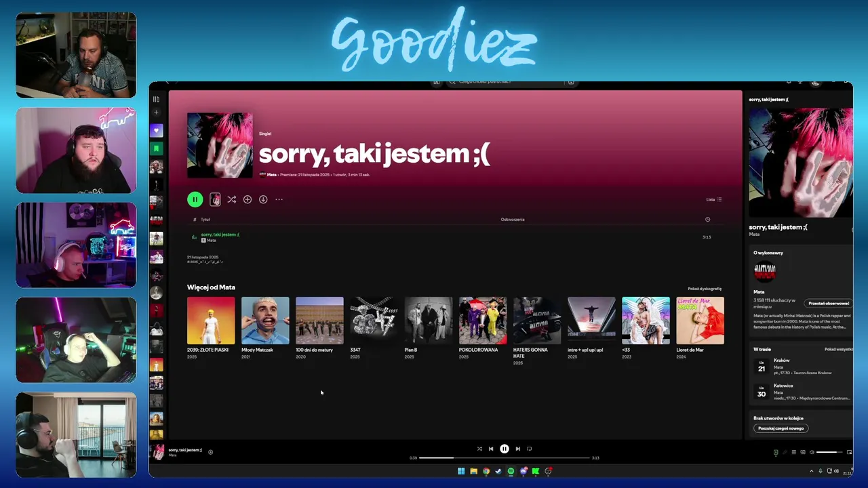Open the <33 album cover
This screenshot has height=488, width=868.
pyautogui.click(x=646, y=321)
